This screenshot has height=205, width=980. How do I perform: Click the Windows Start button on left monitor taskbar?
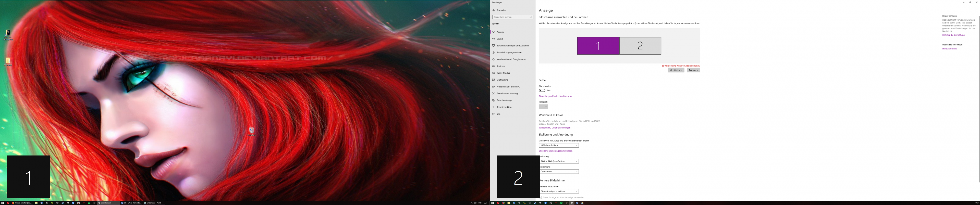tap(3, 203)
